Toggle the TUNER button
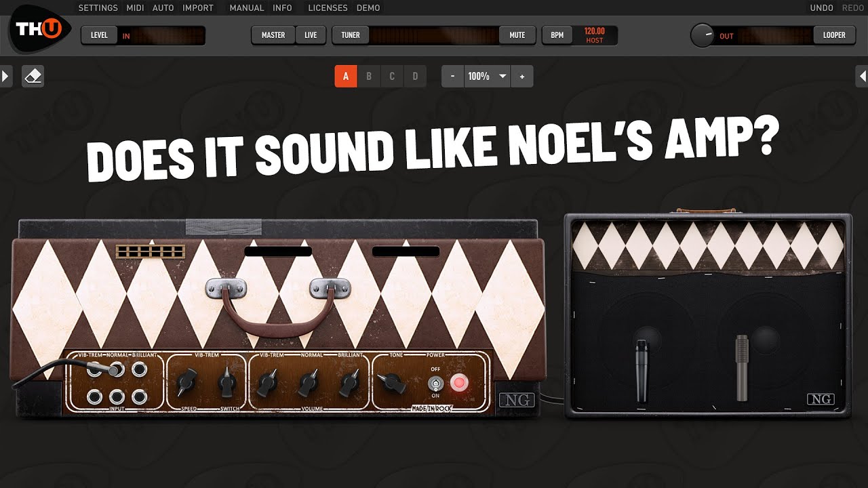The height and width of the screenshot is (488, 868). (351, 35)
